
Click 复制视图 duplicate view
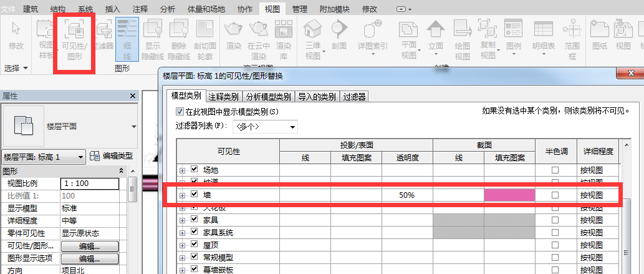488,39
